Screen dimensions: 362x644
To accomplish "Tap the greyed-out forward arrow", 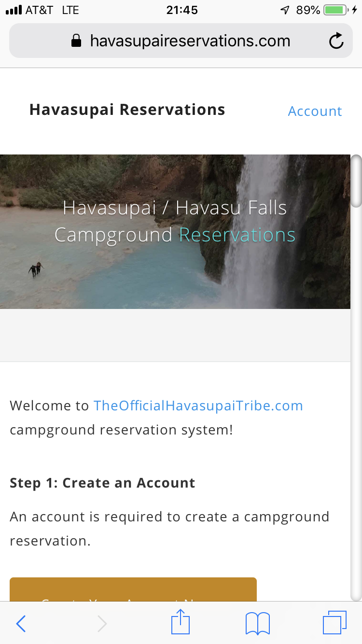I will [102, 624].
